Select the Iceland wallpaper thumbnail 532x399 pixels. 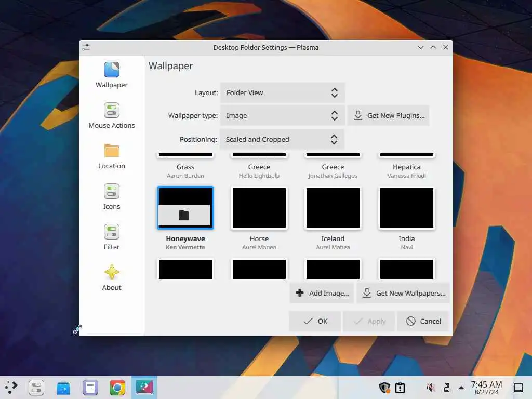click(333, 208)
